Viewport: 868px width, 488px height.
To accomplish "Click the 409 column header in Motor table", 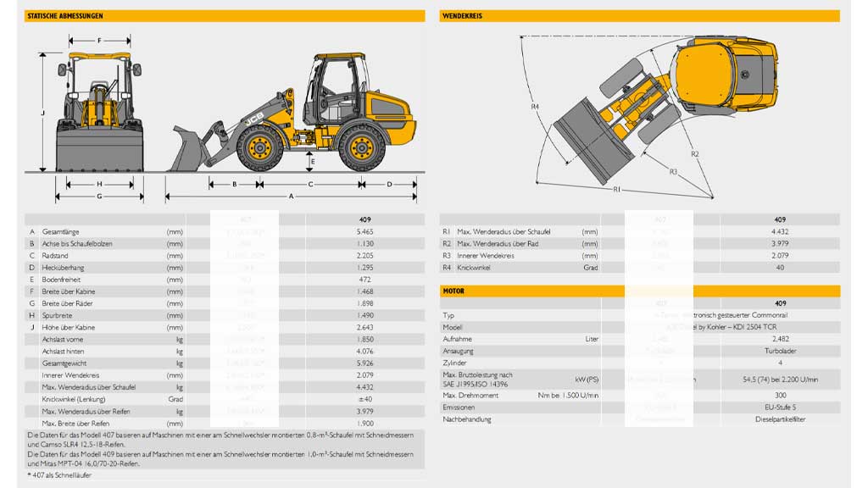I will pos(780,303).
